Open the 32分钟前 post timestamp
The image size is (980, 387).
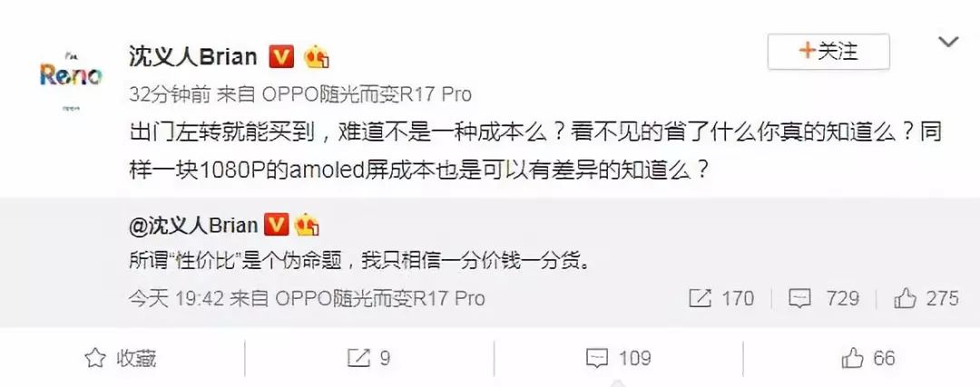coord(170,94)
